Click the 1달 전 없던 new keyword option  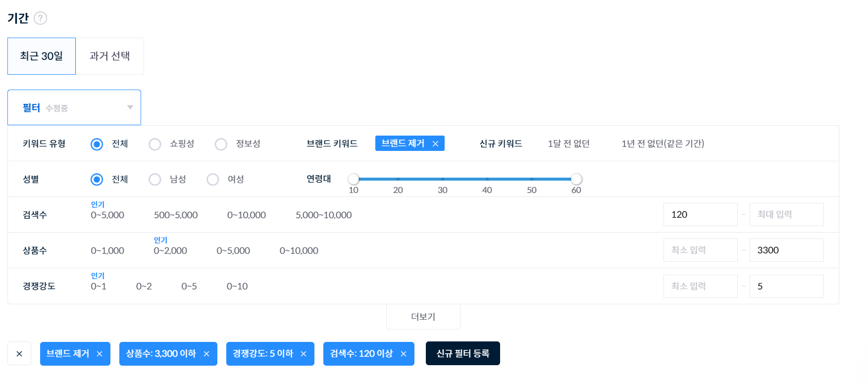568,143
